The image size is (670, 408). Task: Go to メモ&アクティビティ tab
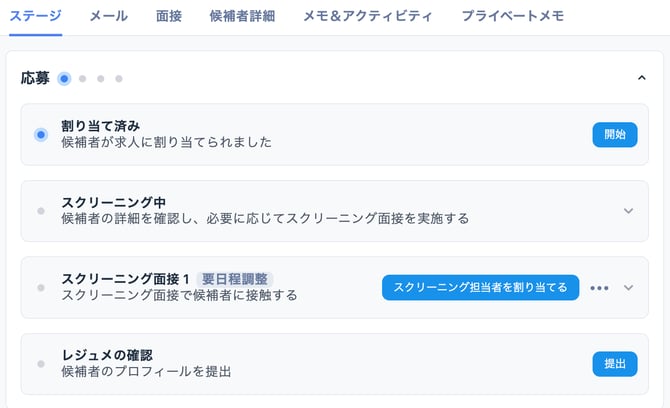(368, 16)
